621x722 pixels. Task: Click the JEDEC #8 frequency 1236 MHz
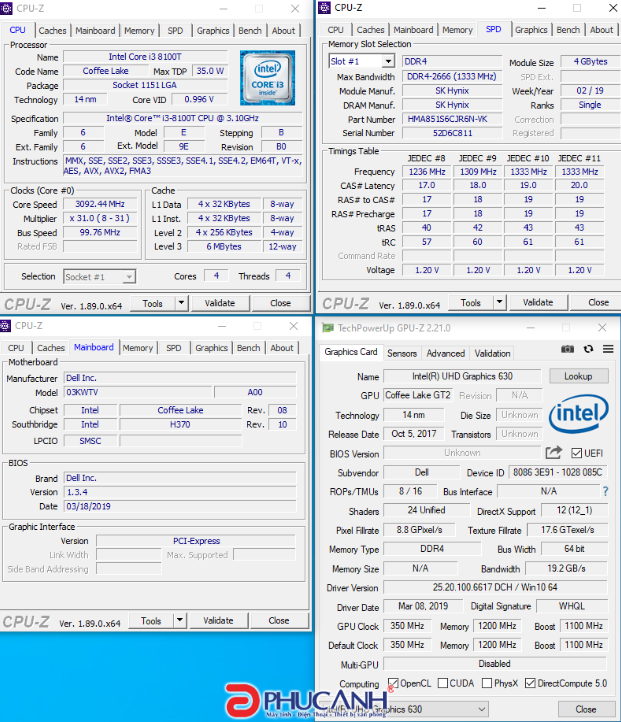(x=427, y=172)
